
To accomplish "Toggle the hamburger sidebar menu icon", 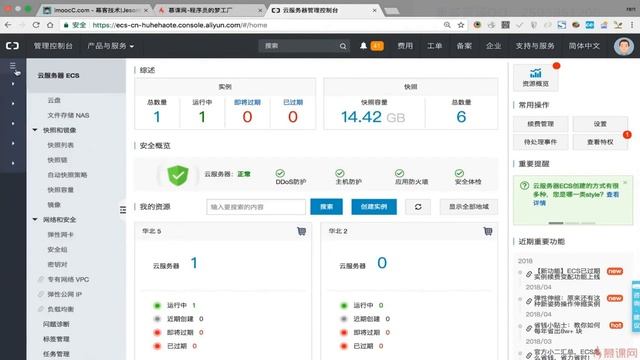I will 13,65.
